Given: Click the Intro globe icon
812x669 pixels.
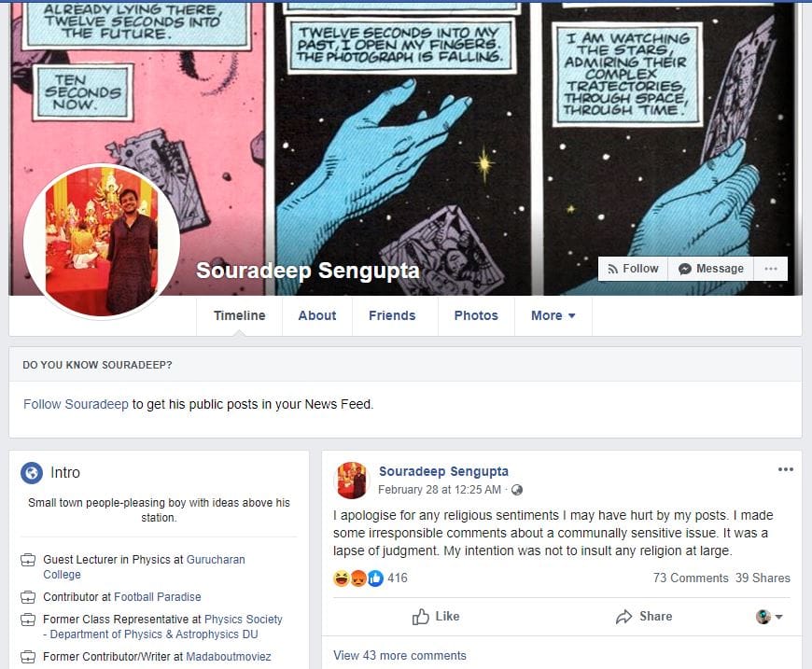Looking at the screenshot, I should (32, 473).
